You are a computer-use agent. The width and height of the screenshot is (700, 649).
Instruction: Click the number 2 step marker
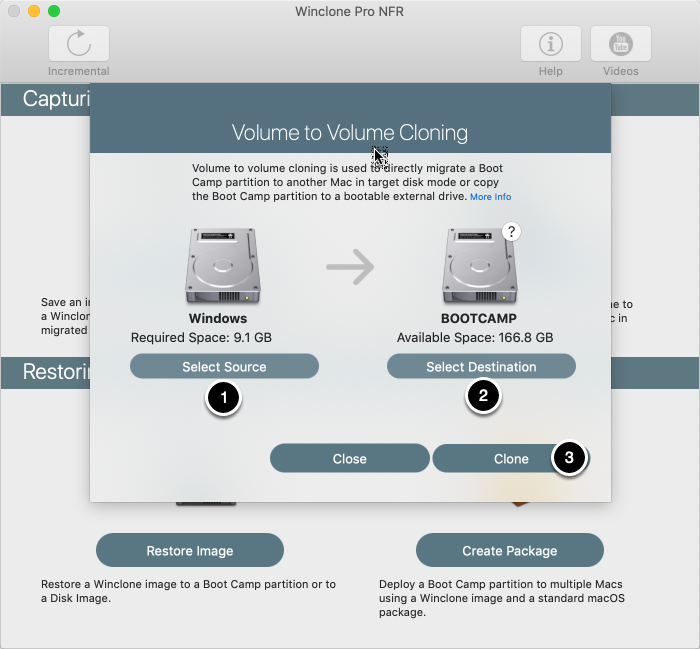point(483,395)
